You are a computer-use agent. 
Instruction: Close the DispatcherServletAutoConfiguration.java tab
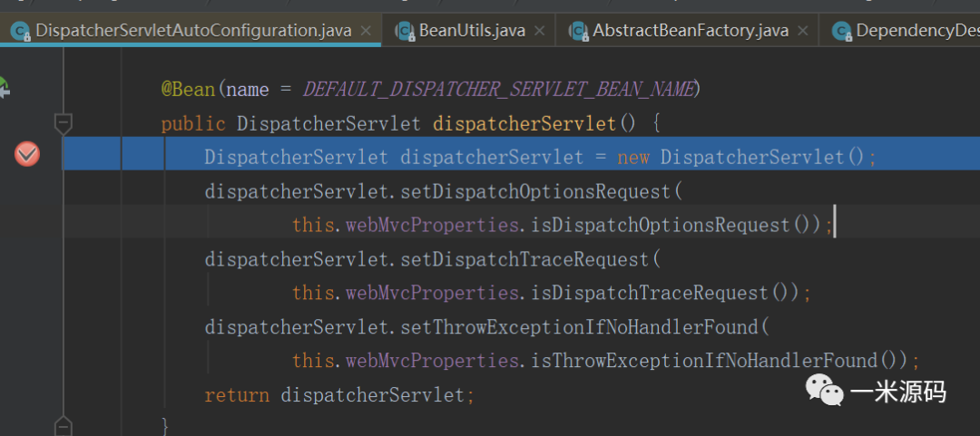pos(367,31)
